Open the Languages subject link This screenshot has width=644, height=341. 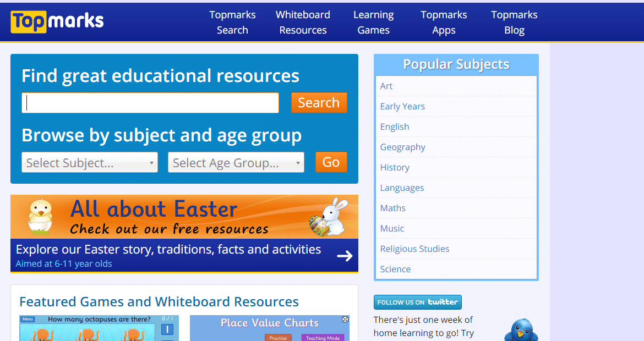coord(456,188)
